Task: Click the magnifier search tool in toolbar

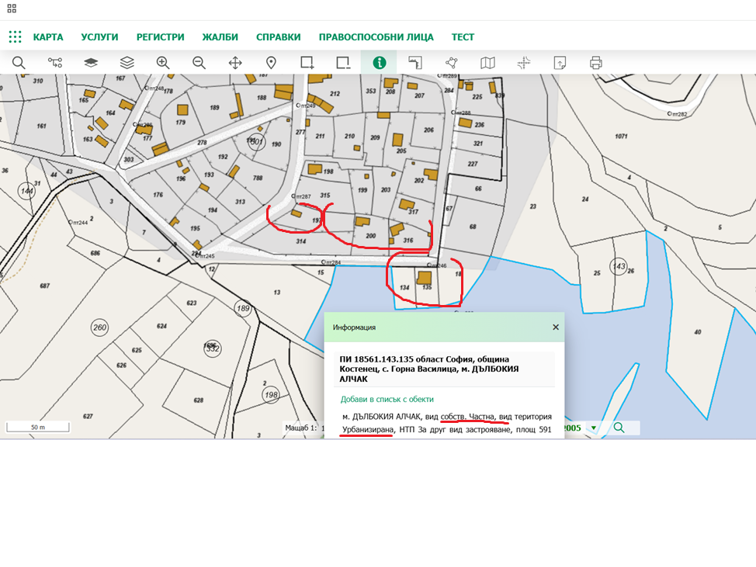Action: [19, 63]
